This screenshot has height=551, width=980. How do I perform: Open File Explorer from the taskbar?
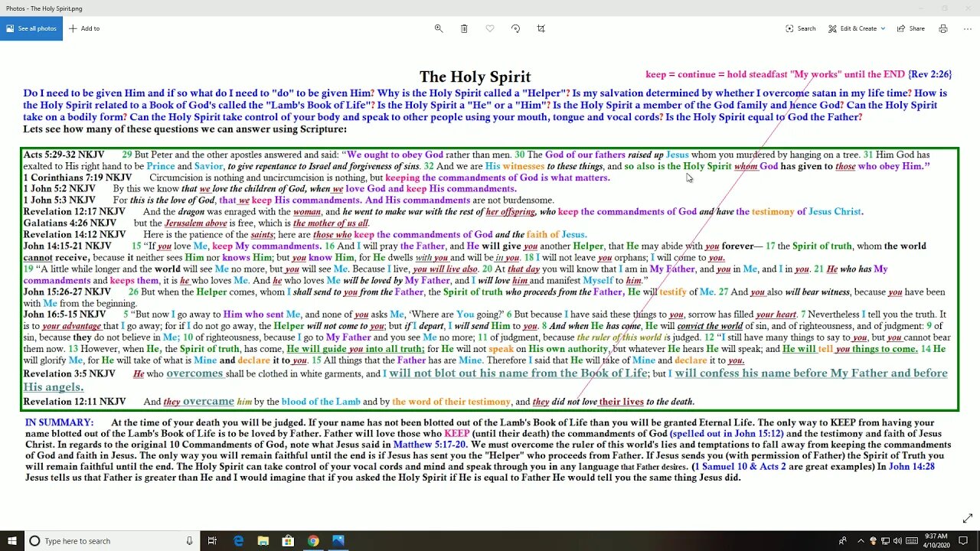(263, 541)
